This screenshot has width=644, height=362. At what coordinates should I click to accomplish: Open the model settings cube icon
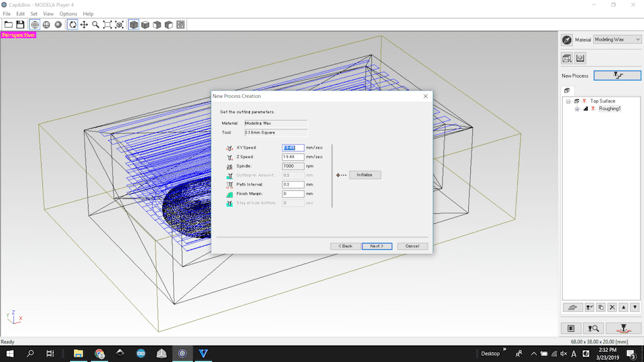[567, 58]
